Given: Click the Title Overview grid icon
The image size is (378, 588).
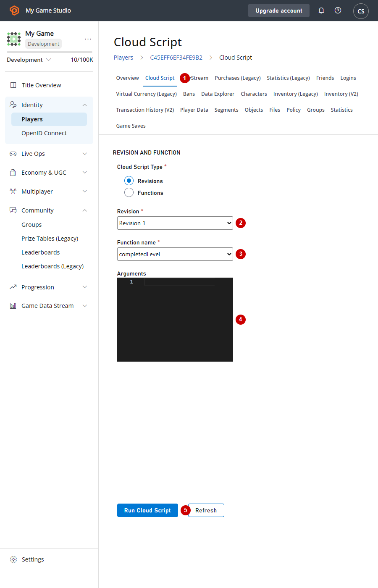Looking at the screenshot, I should 13,85.
